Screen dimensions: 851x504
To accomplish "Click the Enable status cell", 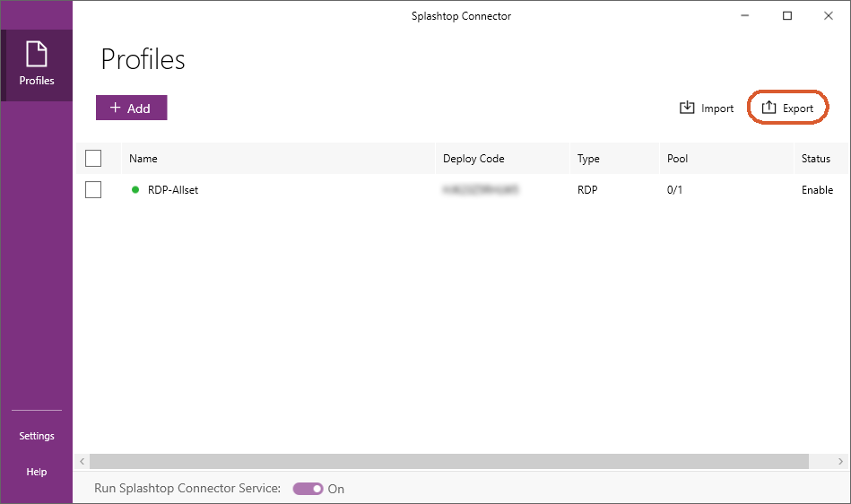I will point(817,190).
